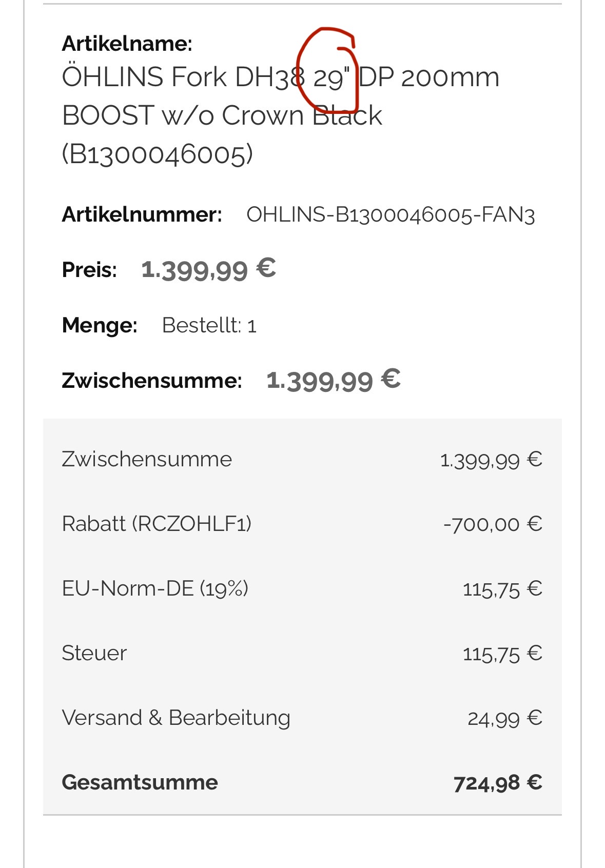The width and height of the screenshot is (605, 868).
Task: Click the 24,99 € shipping amount
Action: (x=504, y=718)
